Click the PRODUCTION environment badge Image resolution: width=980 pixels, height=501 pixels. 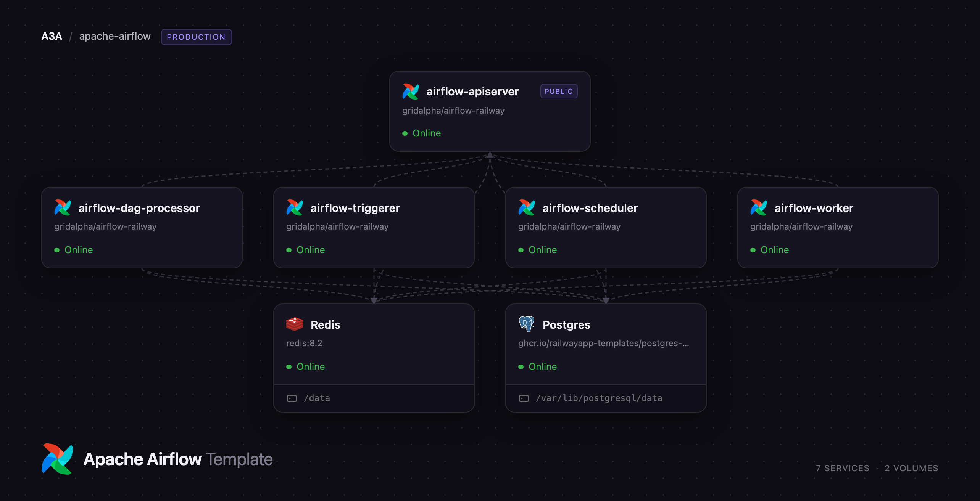point(196,37)
